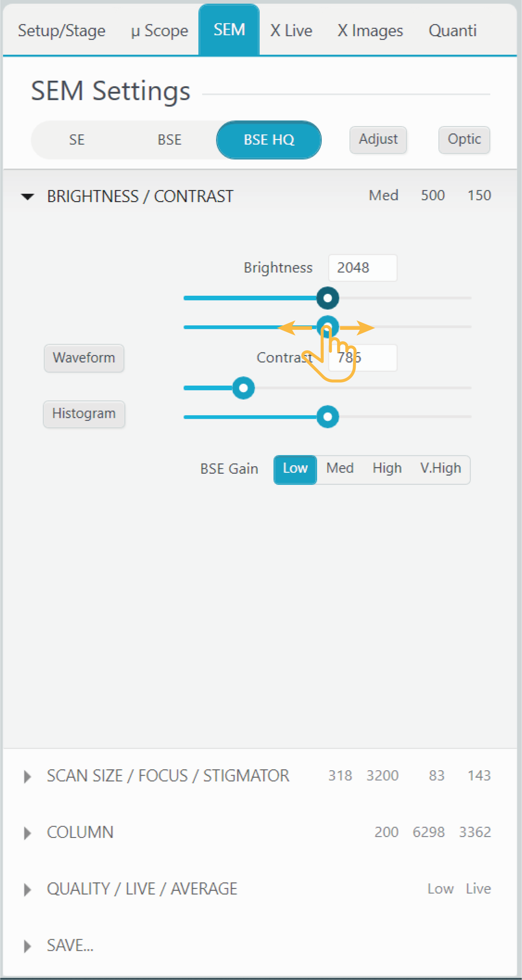Click the dark Brightness slider handle

327,298
